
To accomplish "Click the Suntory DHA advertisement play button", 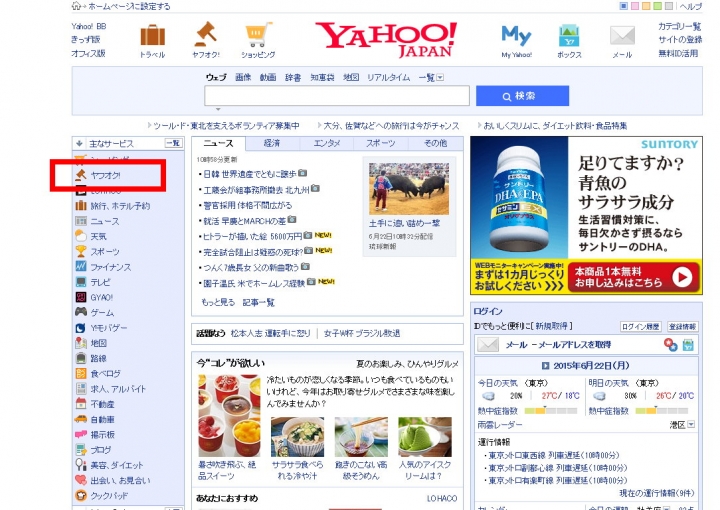I will coord(682,277).
